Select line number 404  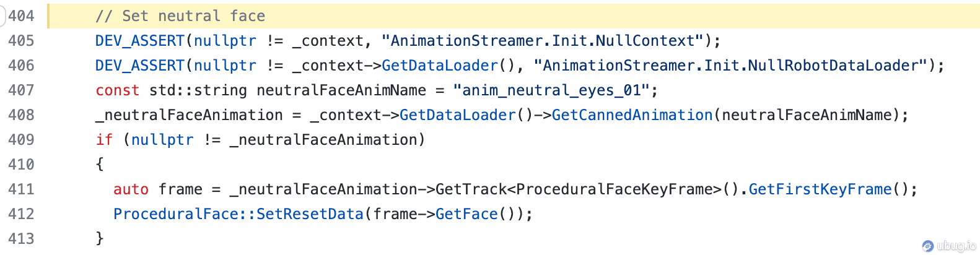pos(21,16)
